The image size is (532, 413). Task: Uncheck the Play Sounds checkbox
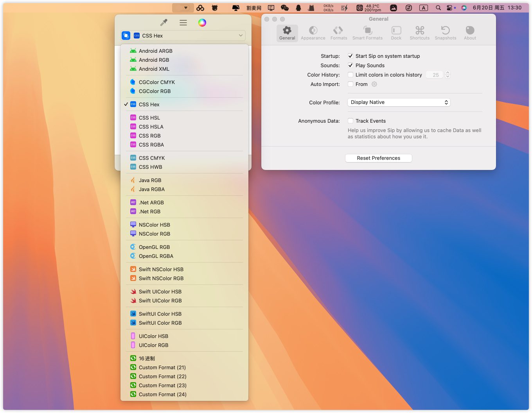coord(350,65)
